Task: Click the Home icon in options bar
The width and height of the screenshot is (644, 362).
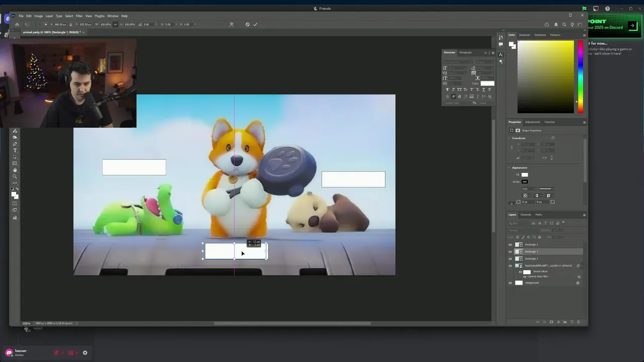Action: coord(17,24)
